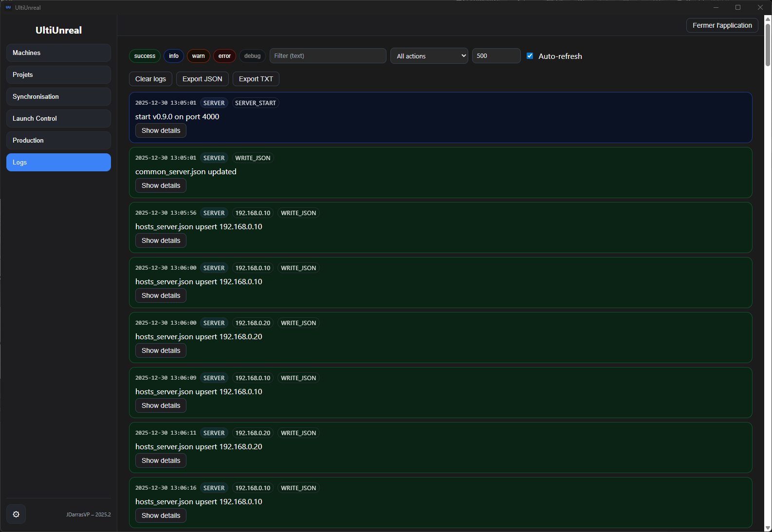Open the All actions dropdown
Image resolution: width=772 pixels, height=532 pixels.
point(429,56)
